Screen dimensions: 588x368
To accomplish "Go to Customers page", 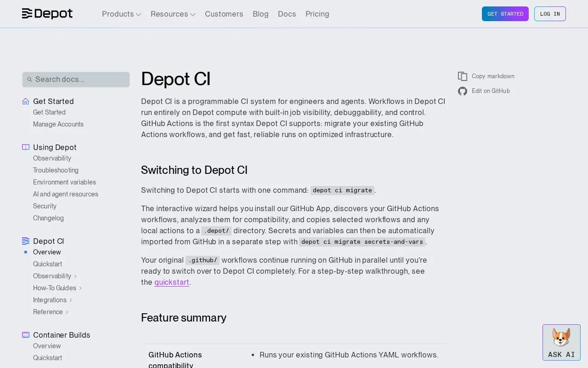I will pos(224,14).
